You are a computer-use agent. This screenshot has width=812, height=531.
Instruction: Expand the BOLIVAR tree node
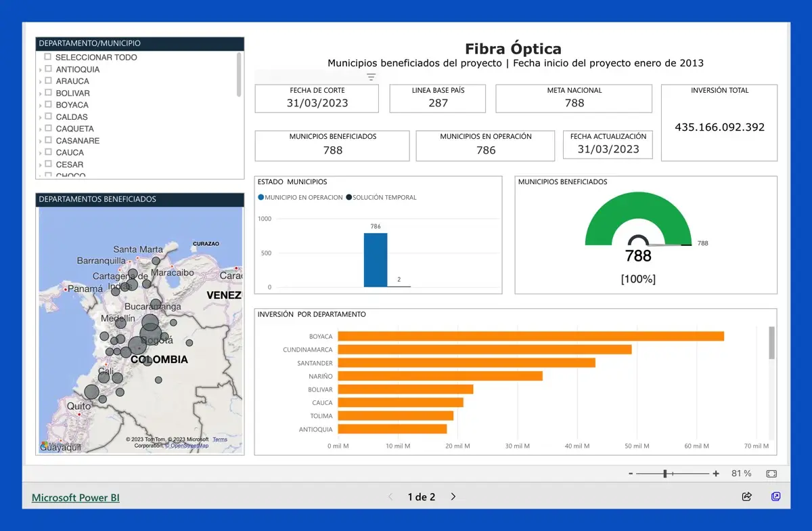pyautogui.click(x=41, y=93)
